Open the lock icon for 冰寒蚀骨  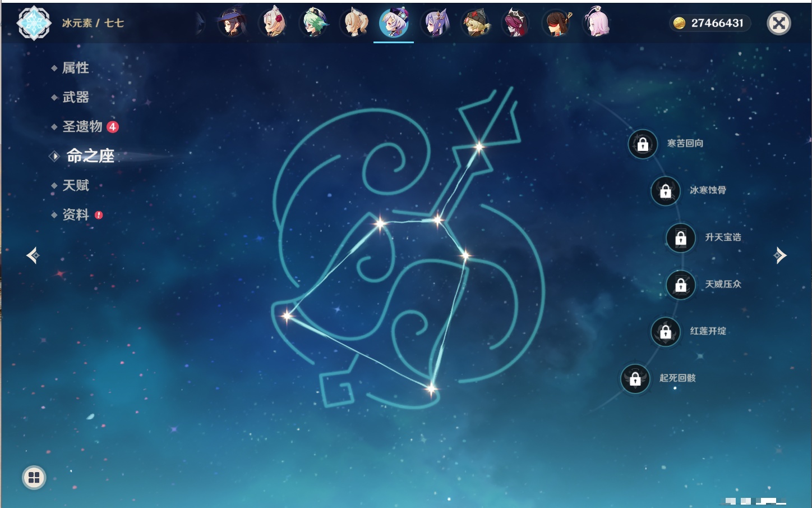666,191
